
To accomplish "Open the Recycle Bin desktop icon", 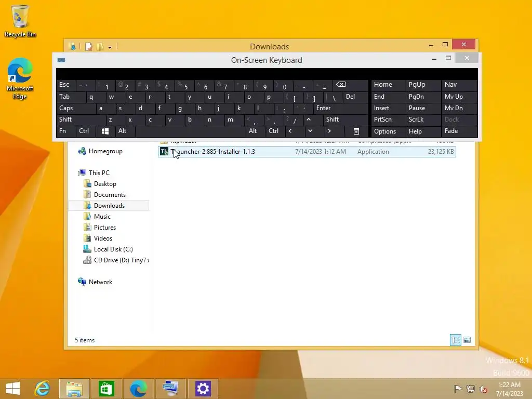I will click(20, 21).
